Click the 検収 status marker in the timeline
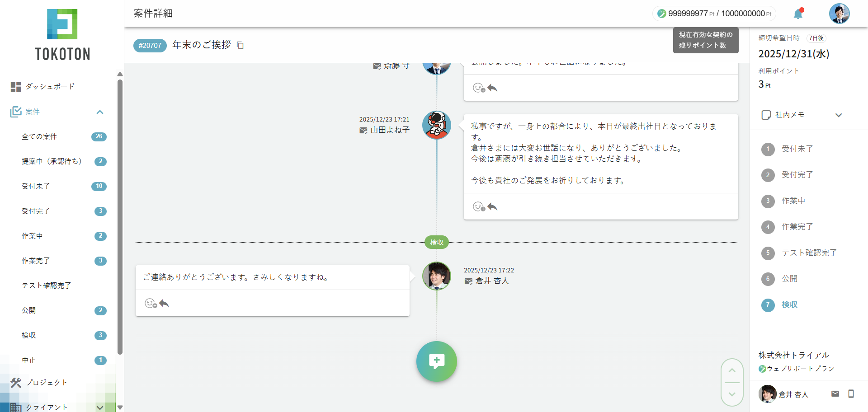The image size is (868, 412). [436, 242]
